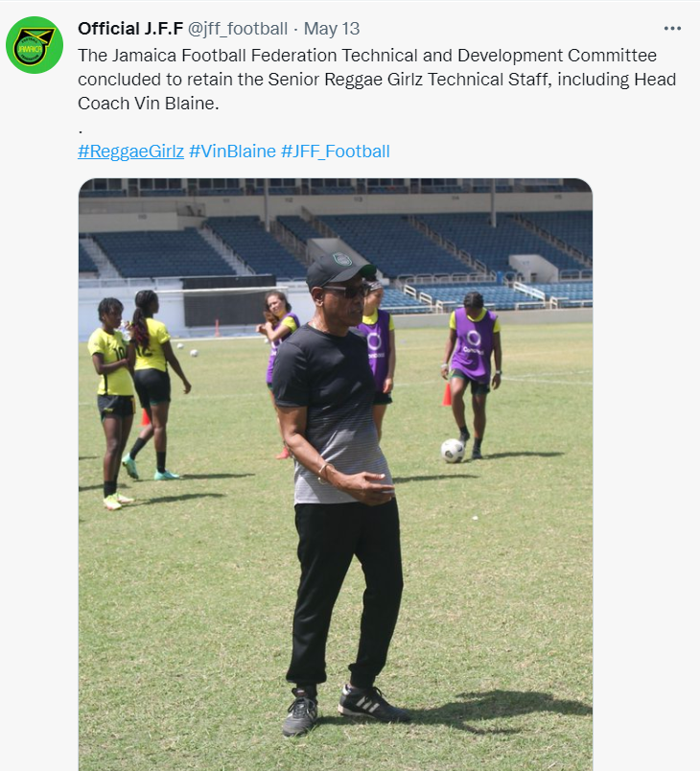Open the tweet's three-dot more options menu

coord(672,29)
